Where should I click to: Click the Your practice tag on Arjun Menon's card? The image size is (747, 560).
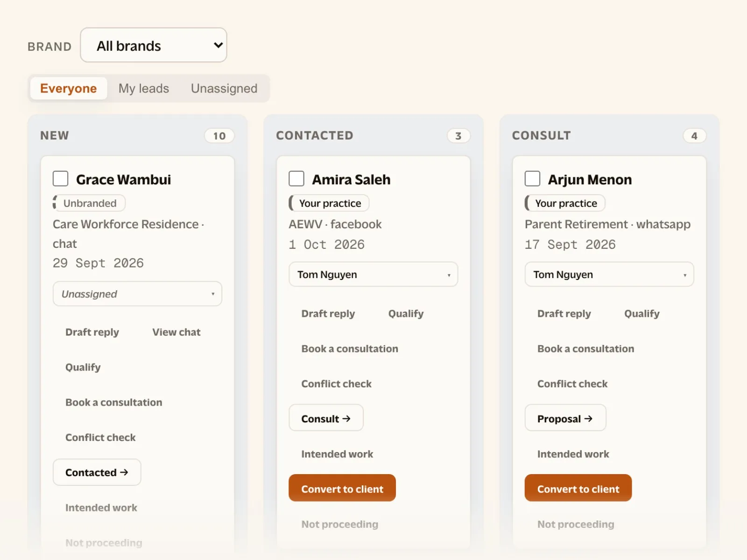[x=565, y=203]
